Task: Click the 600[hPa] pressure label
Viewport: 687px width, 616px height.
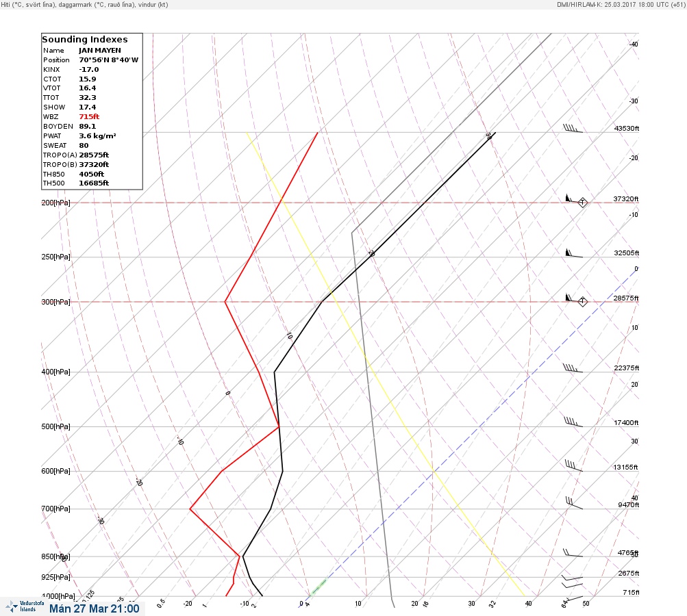Action: [55, 471]
